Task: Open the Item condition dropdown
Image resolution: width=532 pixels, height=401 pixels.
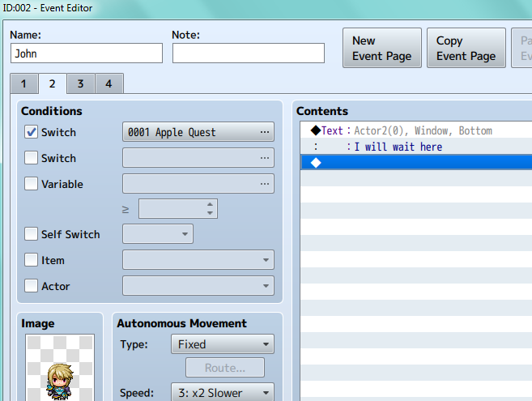Action: pos(198,260)
